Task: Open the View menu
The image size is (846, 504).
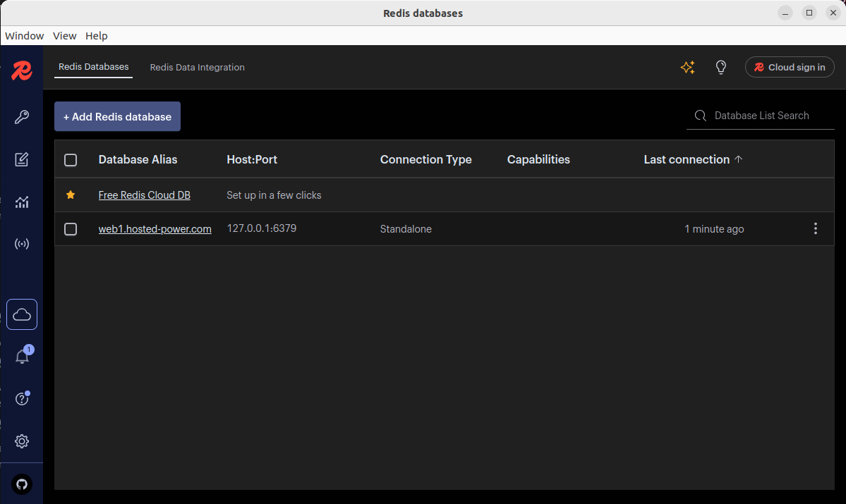Action: pos(65,35)
